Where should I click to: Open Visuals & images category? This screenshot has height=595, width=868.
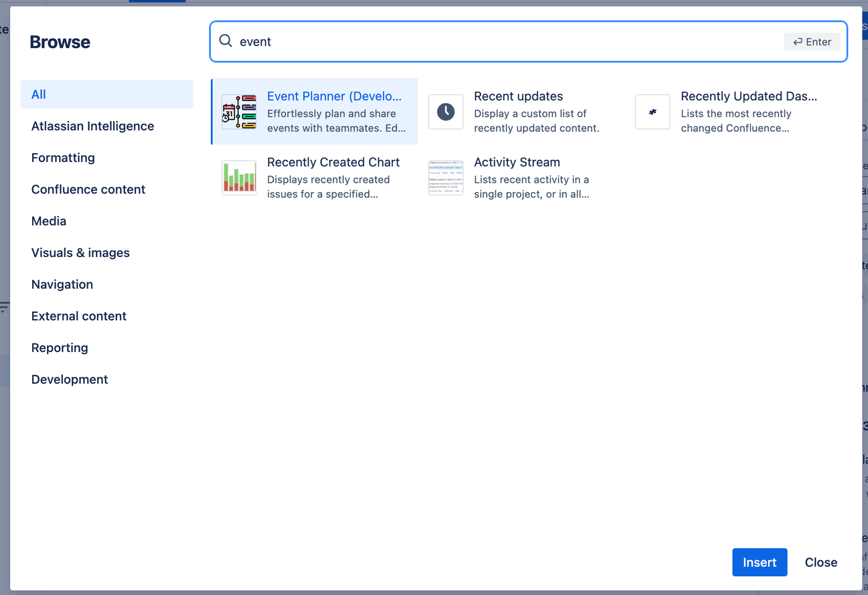(80, 253)
